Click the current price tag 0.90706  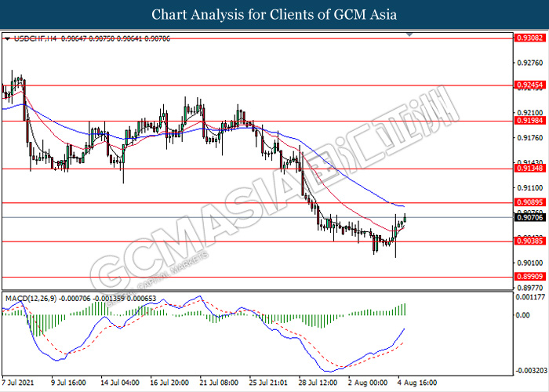(x=527, y=217)
